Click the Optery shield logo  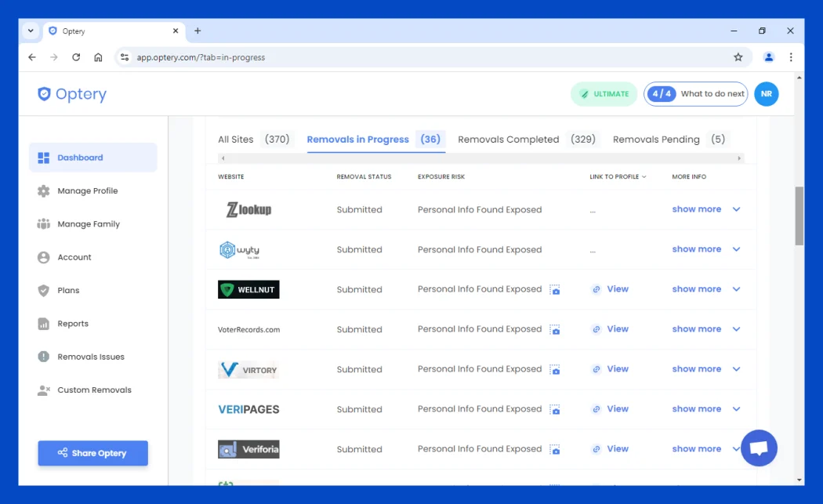pyautogui.click(x=44, y=94)
